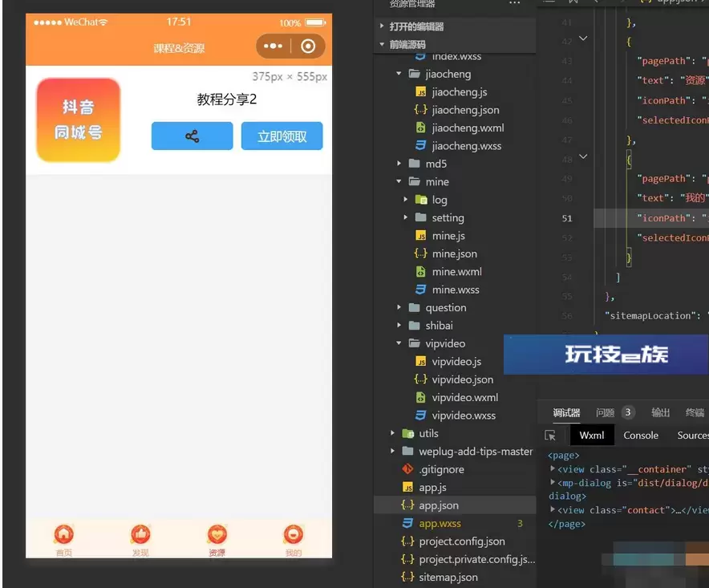This screenshot has width=709, height=588.
Task: Click the blue icon beside vipvideo.wxss
Action: coord(421,416)
